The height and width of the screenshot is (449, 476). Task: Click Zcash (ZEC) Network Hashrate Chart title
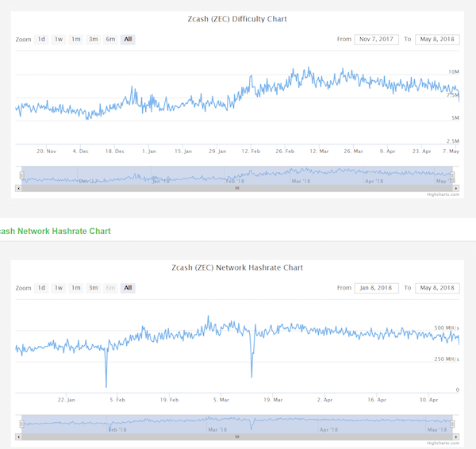tap(237, 268)
